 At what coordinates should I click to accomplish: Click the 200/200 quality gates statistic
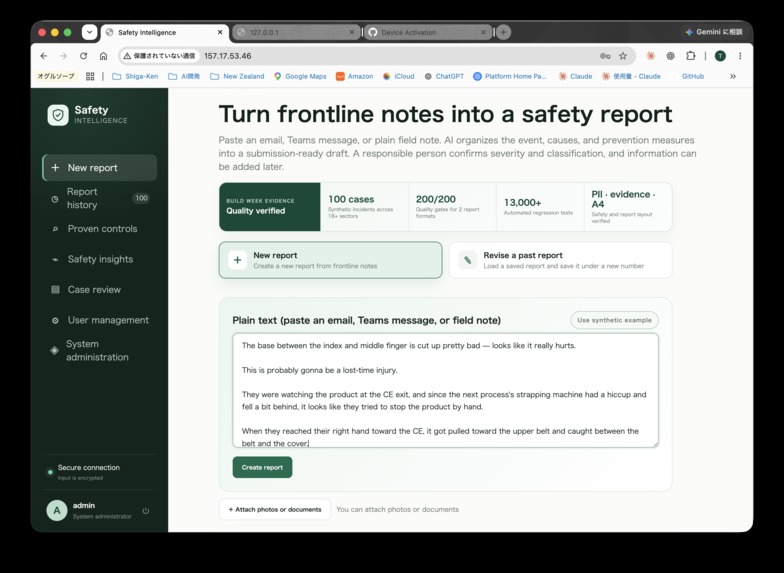(x=452, y=207)
